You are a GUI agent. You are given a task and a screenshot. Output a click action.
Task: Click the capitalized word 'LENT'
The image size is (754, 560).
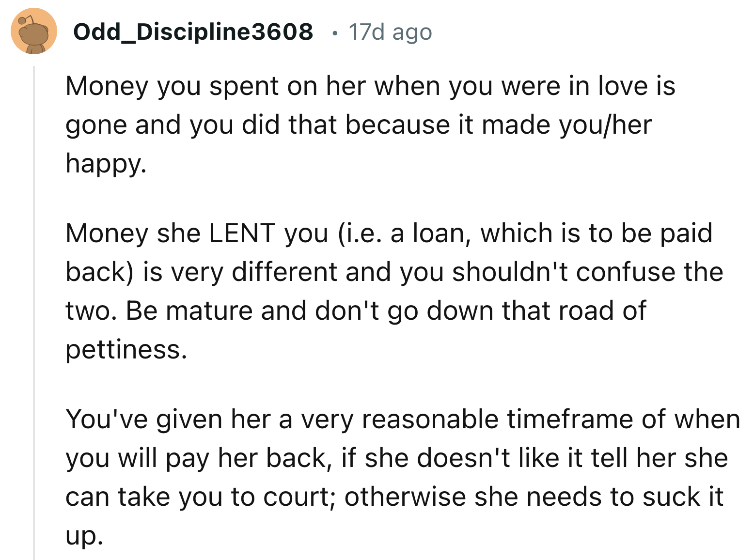[242, 233]
